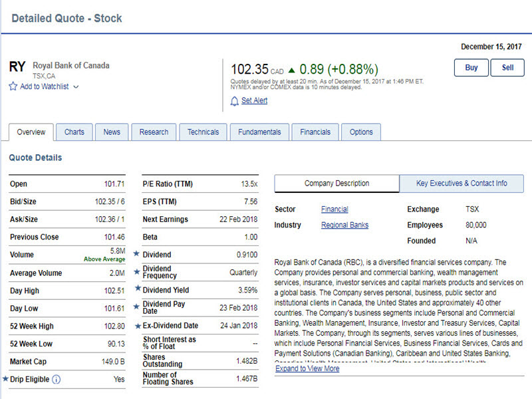Select the Research tab
The image size is (532, 399).
point(154,132)
